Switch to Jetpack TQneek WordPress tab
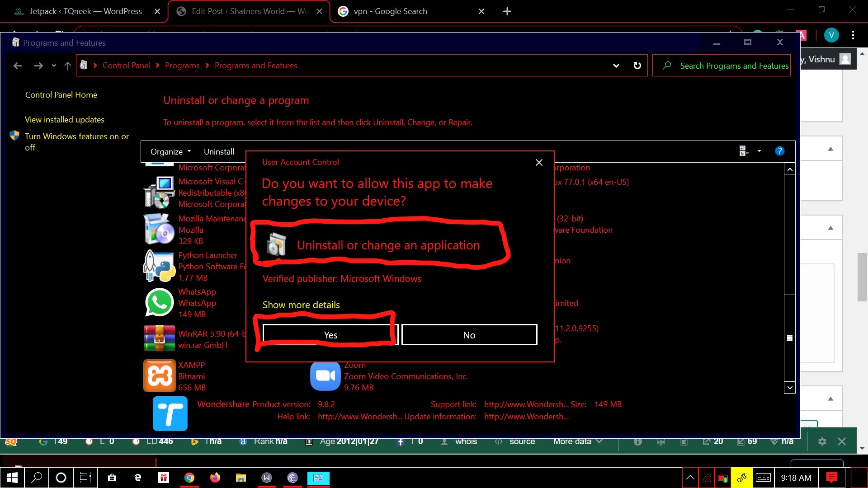Screen dimensions: 868x488 pyautogui.click(x=85, y=11)
